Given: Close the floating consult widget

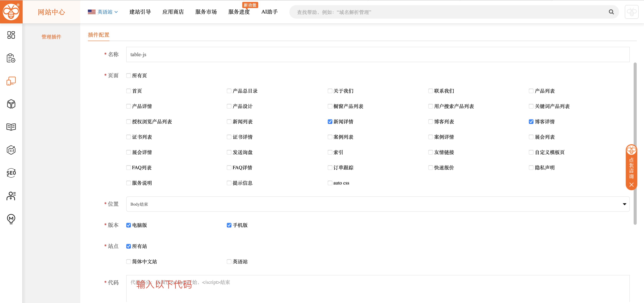Looking at the screenshot, I should click(x=631, y=185).
